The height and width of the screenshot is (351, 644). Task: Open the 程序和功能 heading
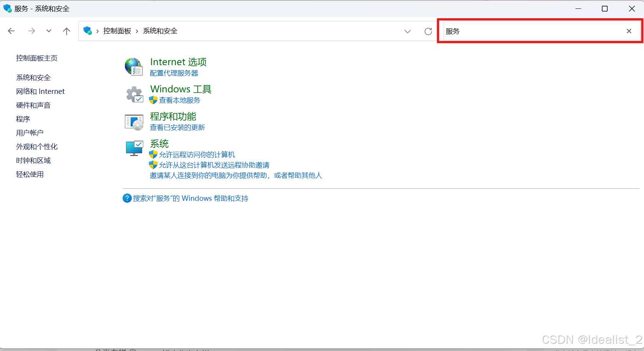173,116
